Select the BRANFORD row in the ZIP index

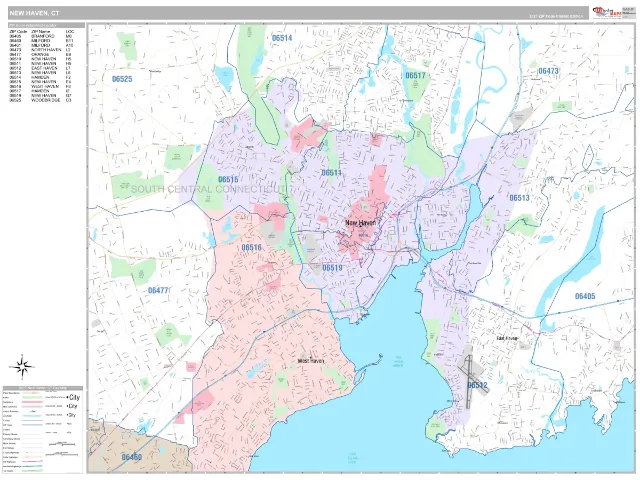(x=41, y=36)
